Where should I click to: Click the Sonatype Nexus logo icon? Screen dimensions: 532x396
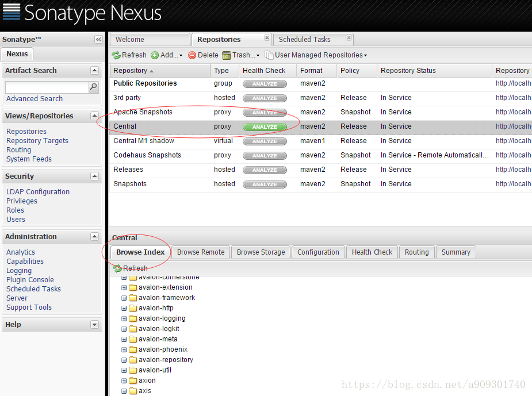(x=12, y=12)
